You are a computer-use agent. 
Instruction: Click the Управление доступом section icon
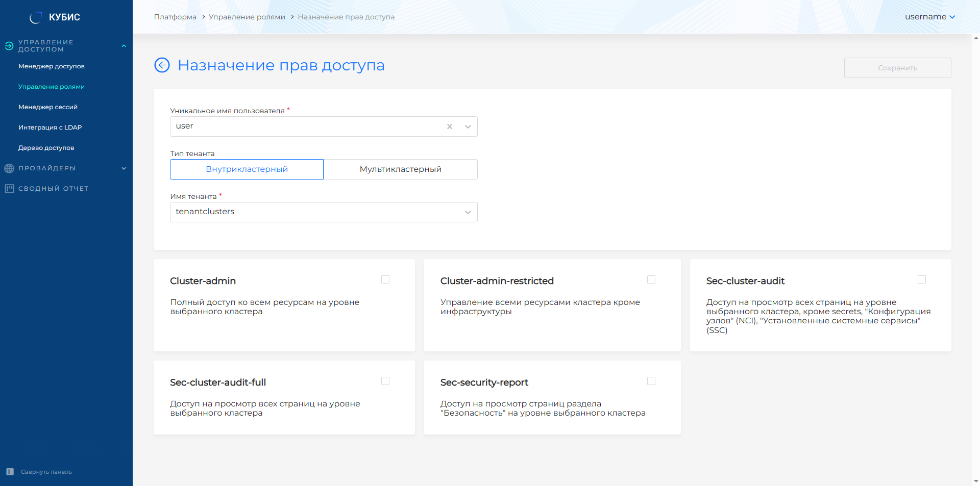point(9,46)
